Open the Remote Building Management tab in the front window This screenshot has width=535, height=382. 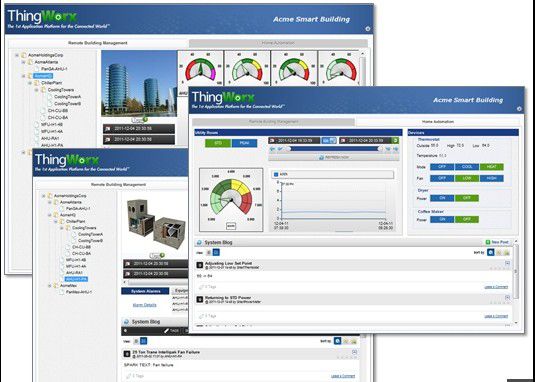[x=274, y=122]
